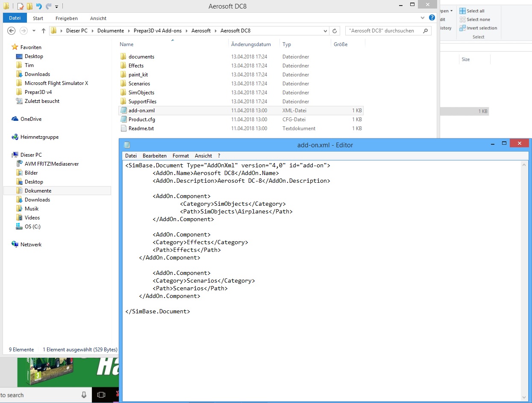Image resolution: width=532 pixels, height=403 pixels.
Task: Click the taskbar search microphone icon
Action: (84, 395)
